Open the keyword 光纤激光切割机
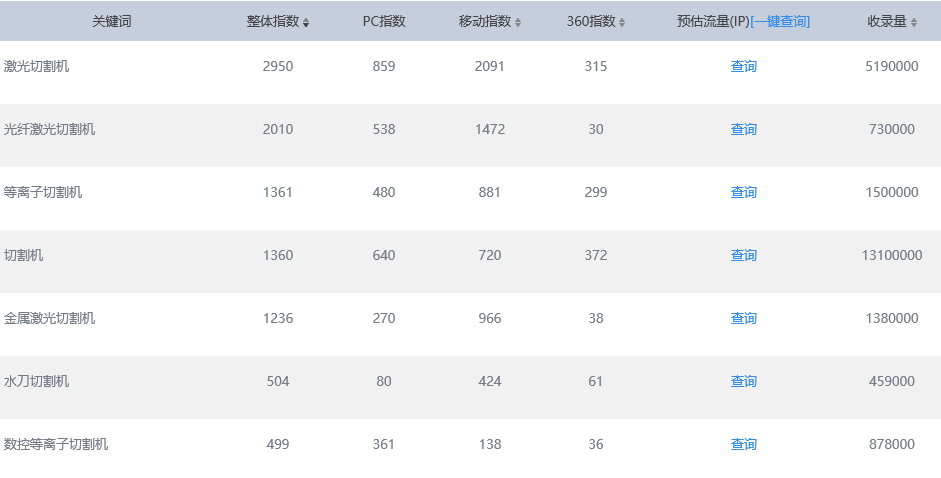This screenshot has width=941, height=478. pyautogui.click(x=49, y=129)
